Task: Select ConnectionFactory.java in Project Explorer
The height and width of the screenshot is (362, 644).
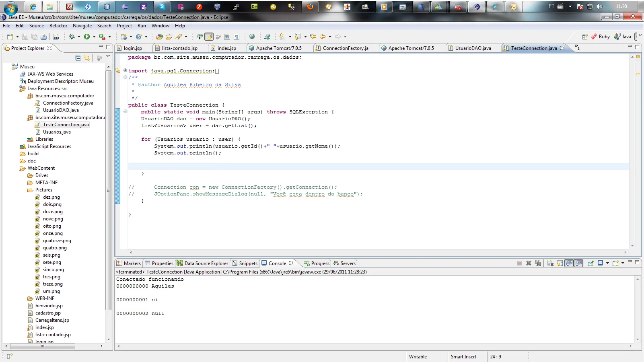Action: (x=68, y=103)
